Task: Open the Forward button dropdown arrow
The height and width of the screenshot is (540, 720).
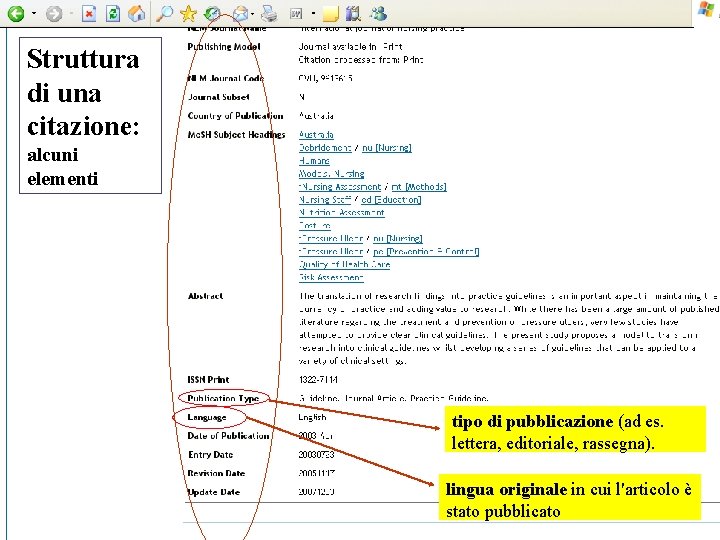Action: click(71, 14)
